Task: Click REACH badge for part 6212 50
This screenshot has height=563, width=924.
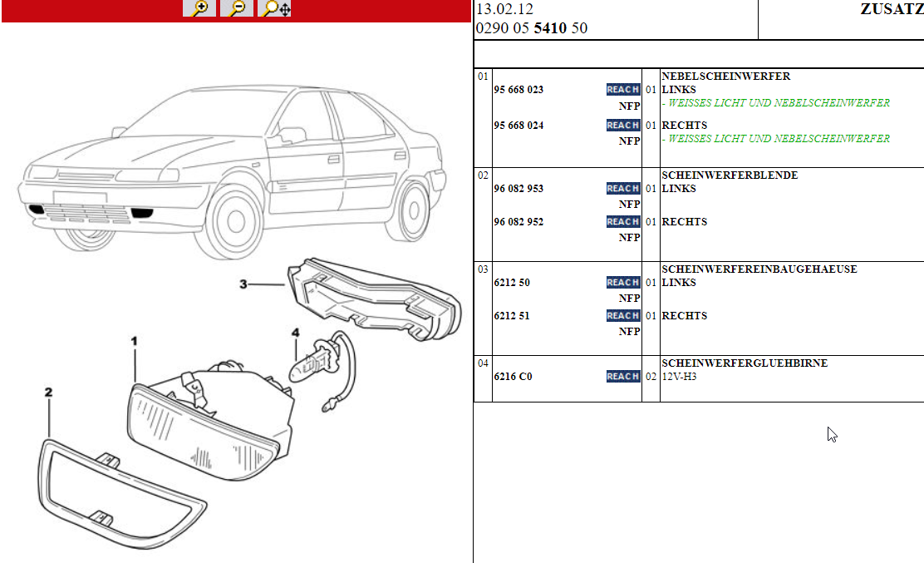Action: coord(623,283)
